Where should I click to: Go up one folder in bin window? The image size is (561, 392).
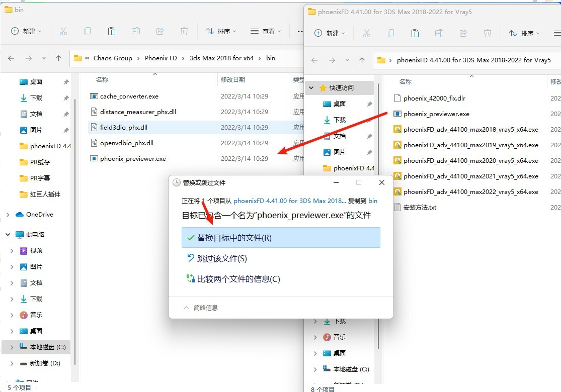(59, 58)
